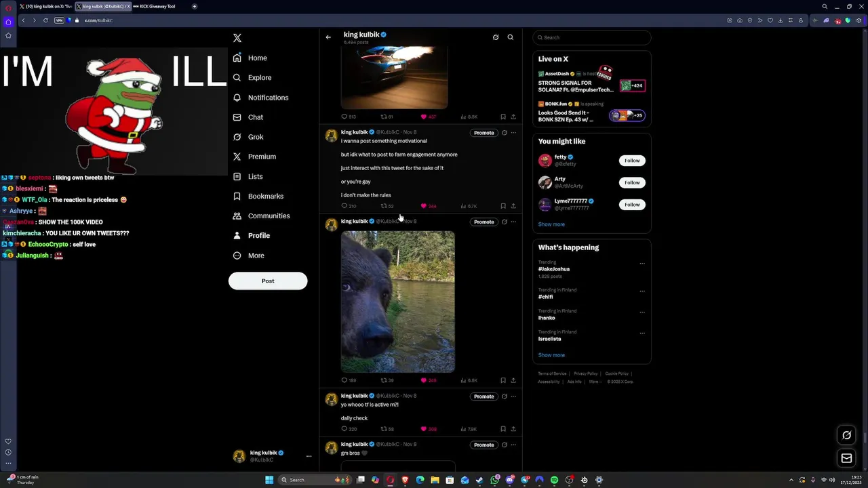Go to Home in the sidebar
The height and width of the screenshot is (488, 868).
click(250, 58)
